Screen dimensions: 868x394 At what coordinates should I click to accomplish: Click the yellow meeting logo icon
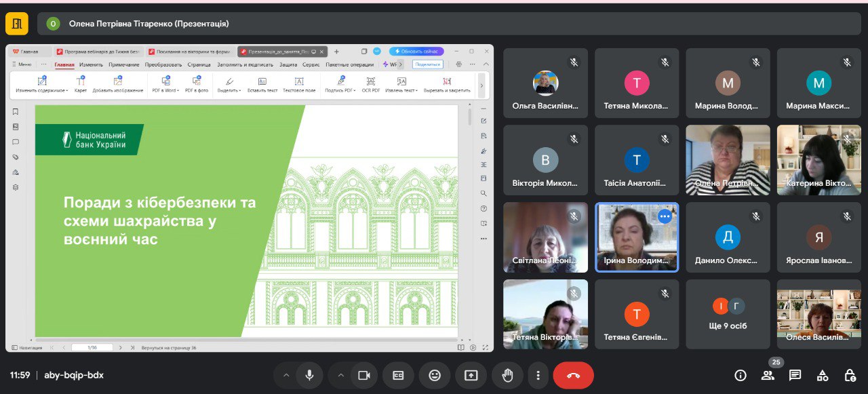click(17, 24)
